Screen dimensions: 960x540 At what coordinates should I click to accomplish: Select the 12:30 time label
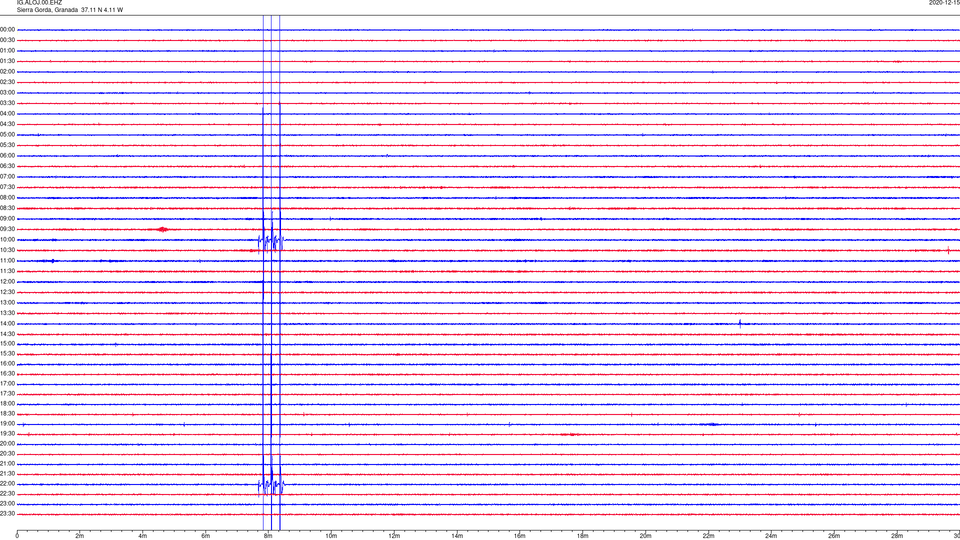coord(7,291)
